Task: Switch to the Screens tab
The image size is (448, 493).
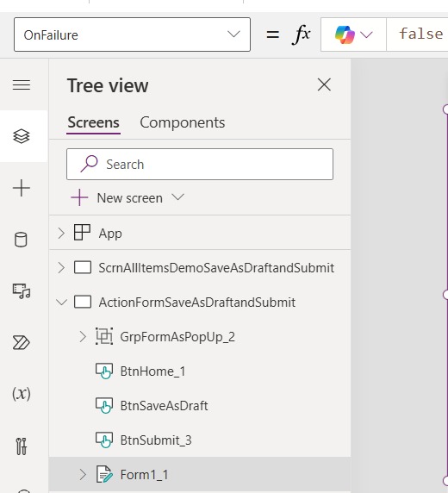Action: [x=93, y=122]
